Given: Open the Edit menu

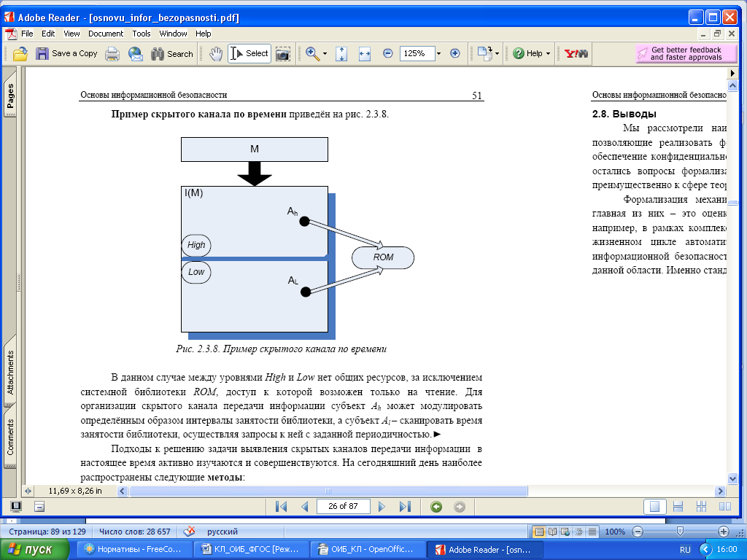Looking at the screenshot, I should point(48,34).
